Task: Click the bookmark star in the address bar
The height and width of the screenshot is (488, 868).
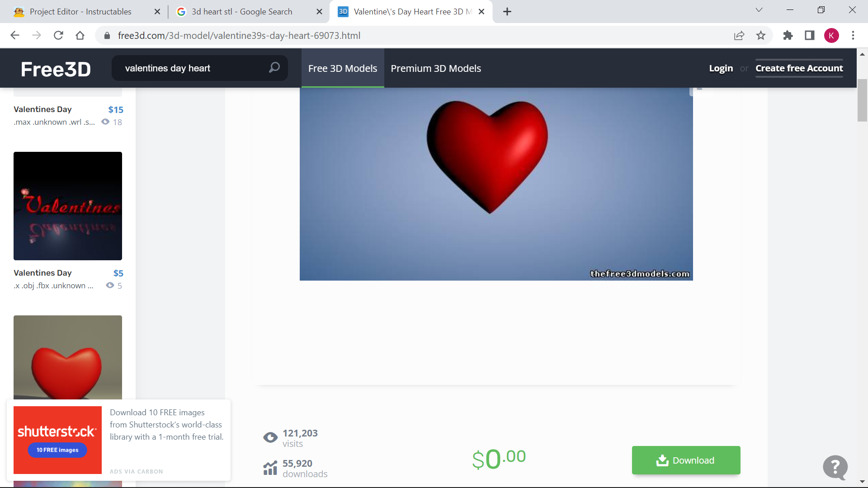Action: (761, 35)
